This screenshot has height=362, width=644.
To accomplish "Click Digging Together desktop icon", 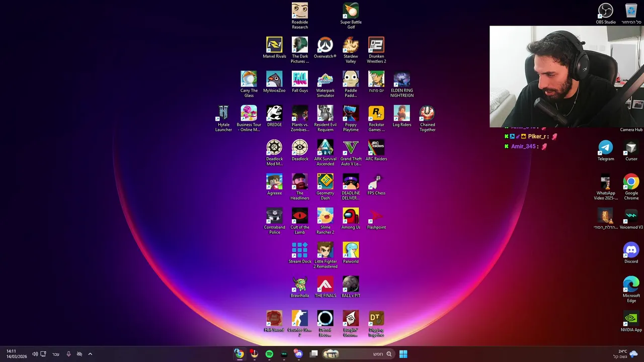I will [x=376, y=323].
